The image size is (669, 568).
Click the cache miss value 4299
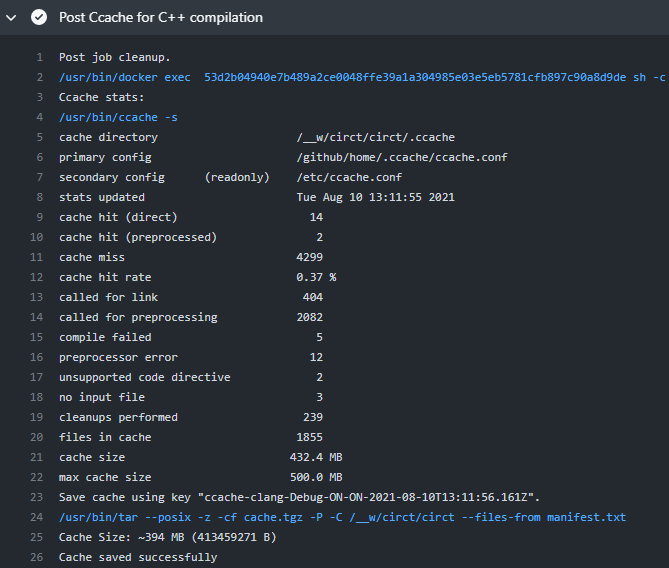coord(310,257)
